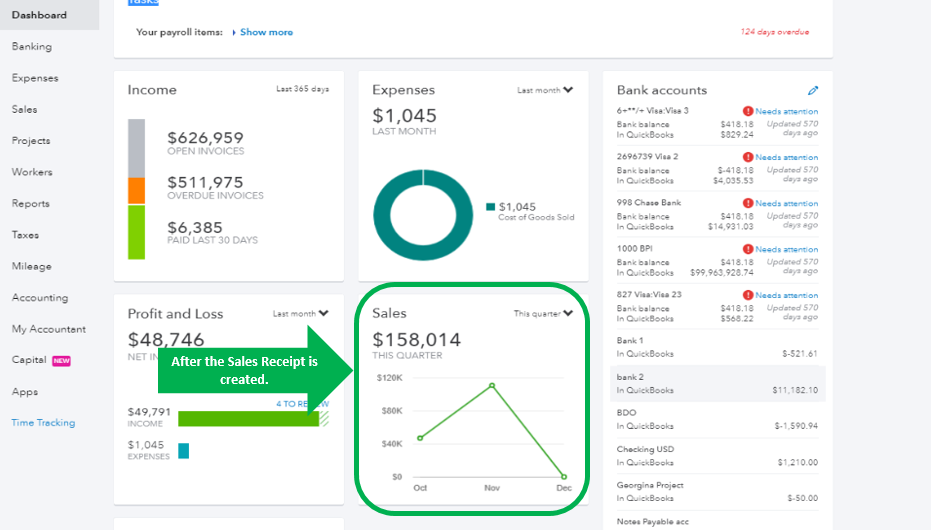Open Profit and Loss Last month dropdown
The image size is (931, 530).
point(300,313)
